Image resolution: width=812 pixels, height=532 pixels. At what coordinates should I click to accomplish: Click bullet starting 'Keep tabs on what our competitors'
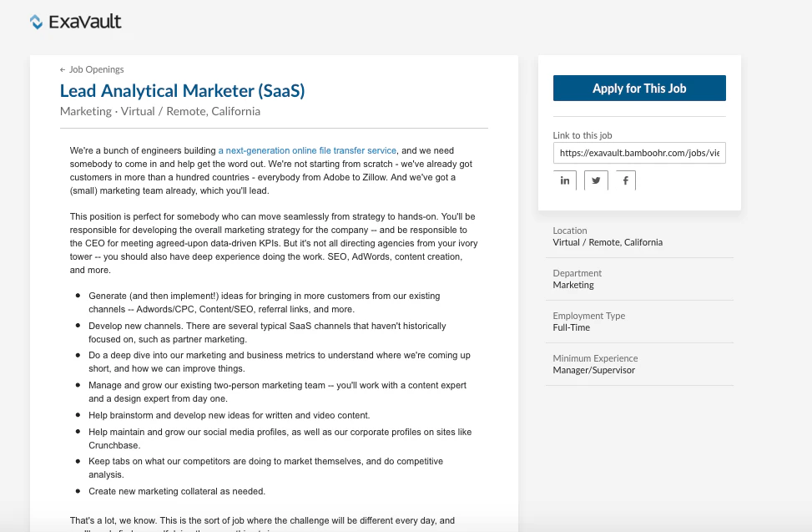(x=265, y=468)
